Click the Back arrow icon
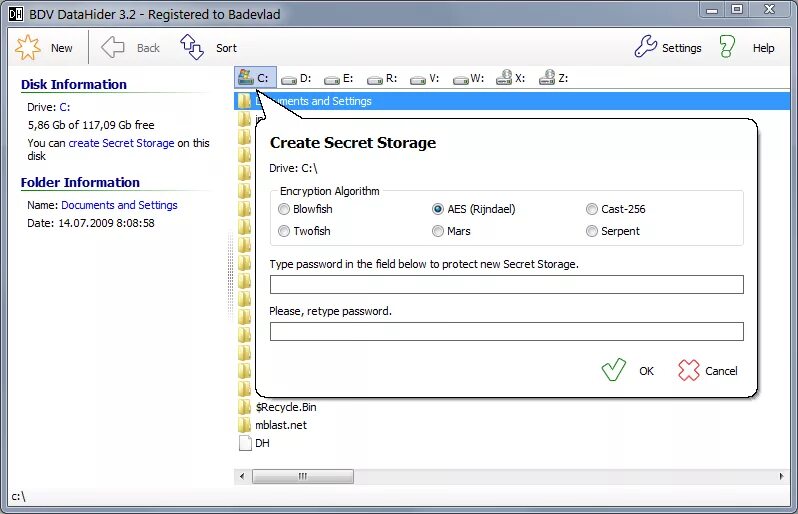This screenshot has width=798, height=514. point(112,48)
